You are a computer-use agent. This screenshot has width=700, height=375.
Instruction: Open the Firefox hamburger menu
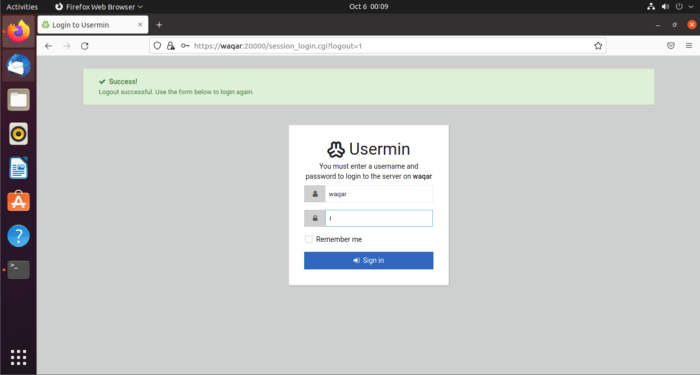click(x=689, y=46)
